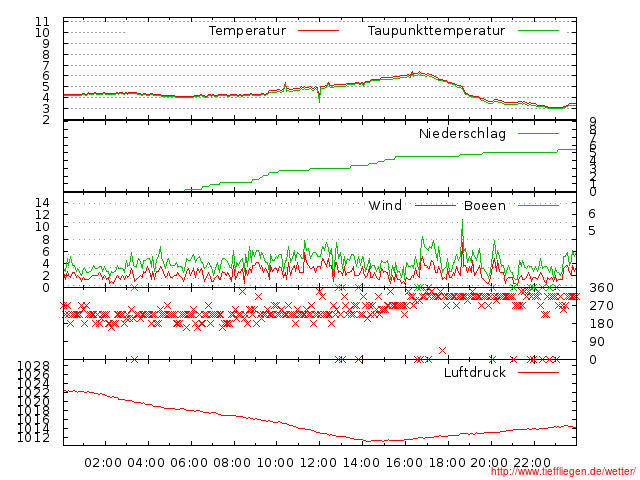Select the Niederschlag legend label
640x480 pixels.
pos(462,133)
